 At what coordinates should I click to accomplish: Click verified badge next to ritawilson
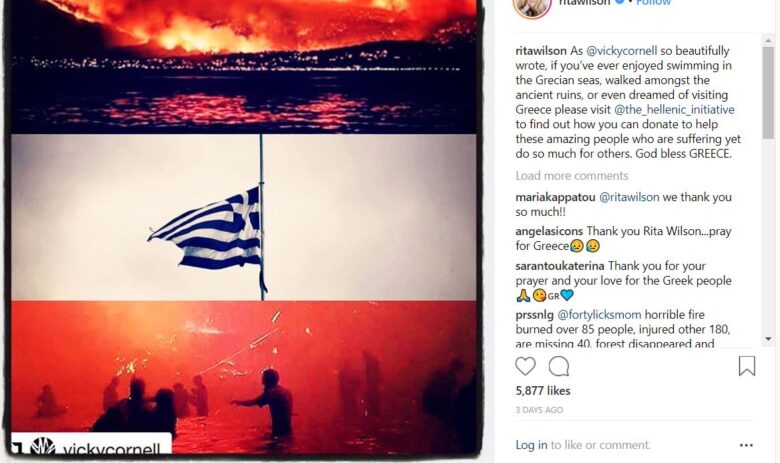point(620,2)
